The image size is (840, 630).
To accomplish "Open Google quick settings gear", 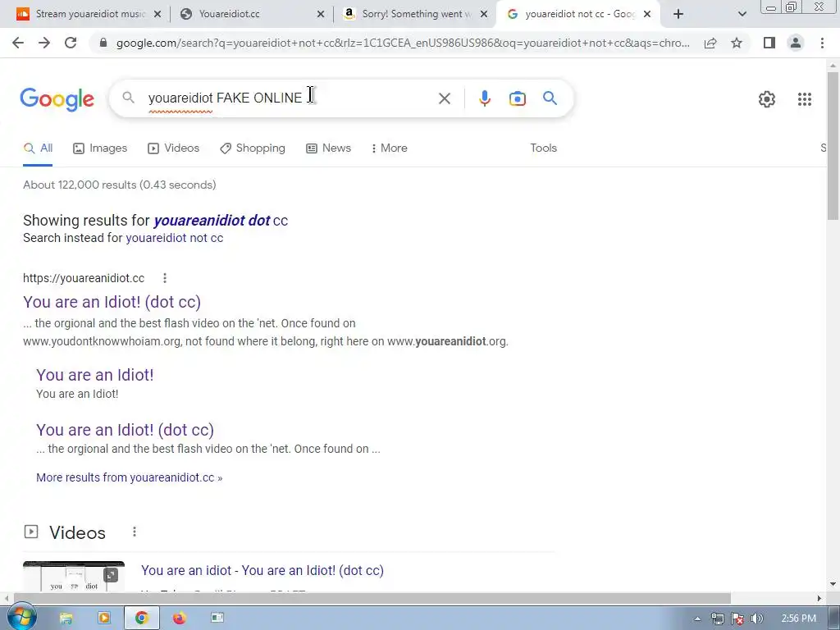I will pos(767,99).
